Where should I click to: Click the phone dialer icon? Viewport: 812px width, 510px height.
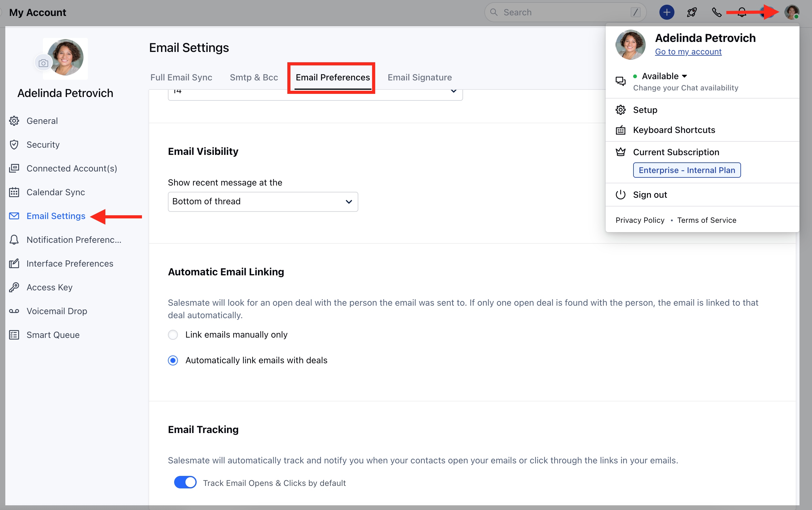(x=716, y=13)
